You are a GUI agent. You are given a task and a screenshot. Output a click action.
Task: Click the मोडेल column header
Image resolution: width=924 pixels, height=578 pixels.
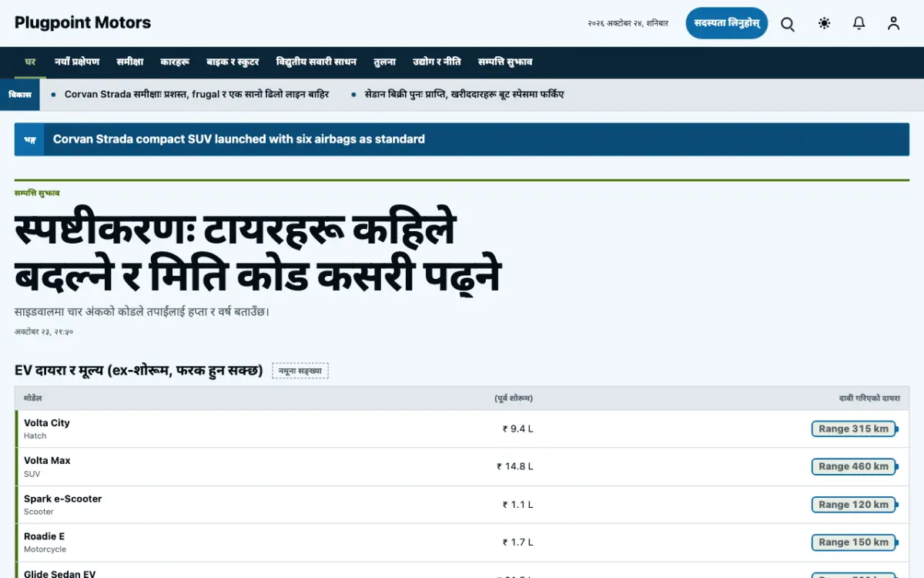(33, 398)
